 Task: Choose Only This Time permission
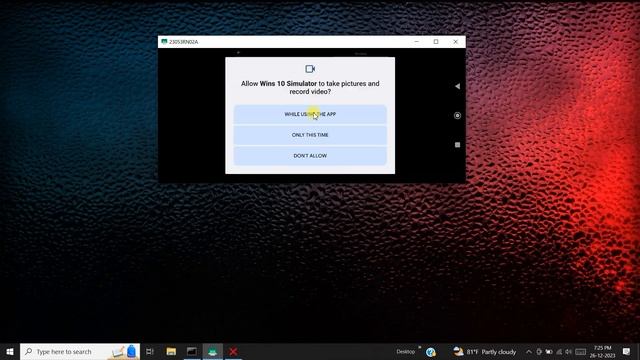tap(310, 135)
